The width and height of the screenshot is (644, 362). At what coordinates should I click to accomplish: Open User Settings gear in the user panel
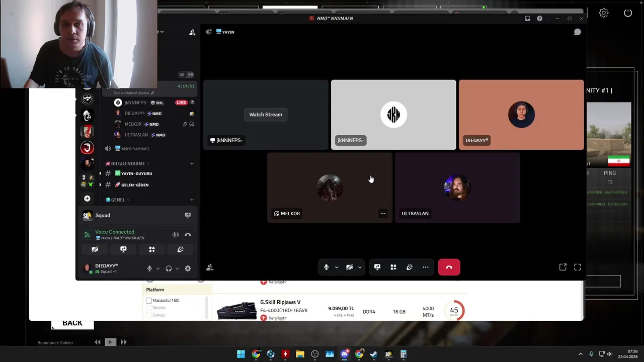tap(188, 268)
